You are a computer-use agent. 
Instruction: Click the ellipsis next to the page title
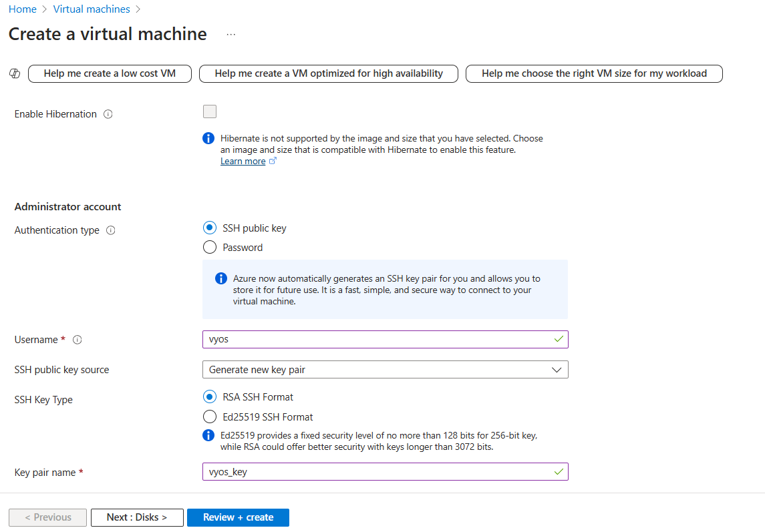pyautogui.click(x=231, y=34)
